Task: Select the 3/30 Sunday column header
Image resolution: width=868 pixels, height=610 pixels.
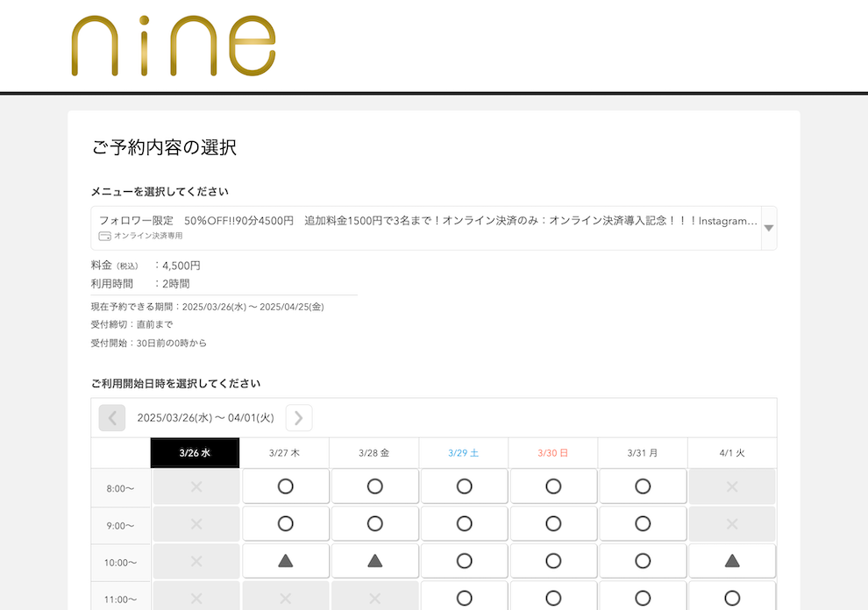Action: 553,453
